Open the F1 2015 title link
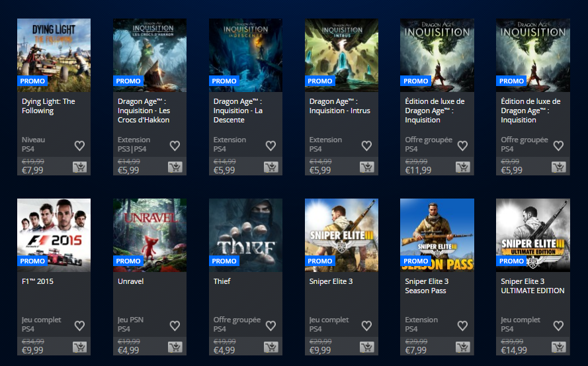The height and width of the screenshot is (366, 588). point(38,281)
